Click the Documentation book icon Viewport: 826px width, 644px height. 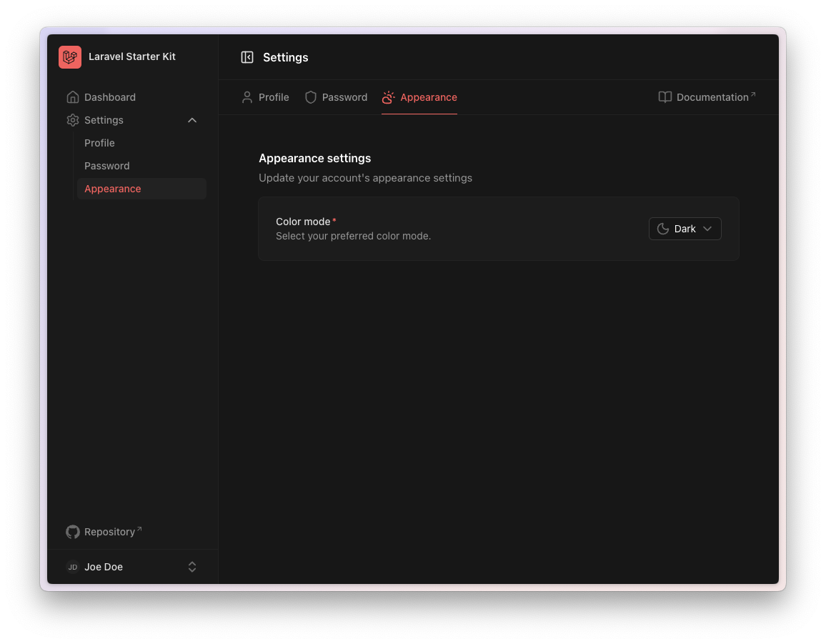[x=665, y=97]
